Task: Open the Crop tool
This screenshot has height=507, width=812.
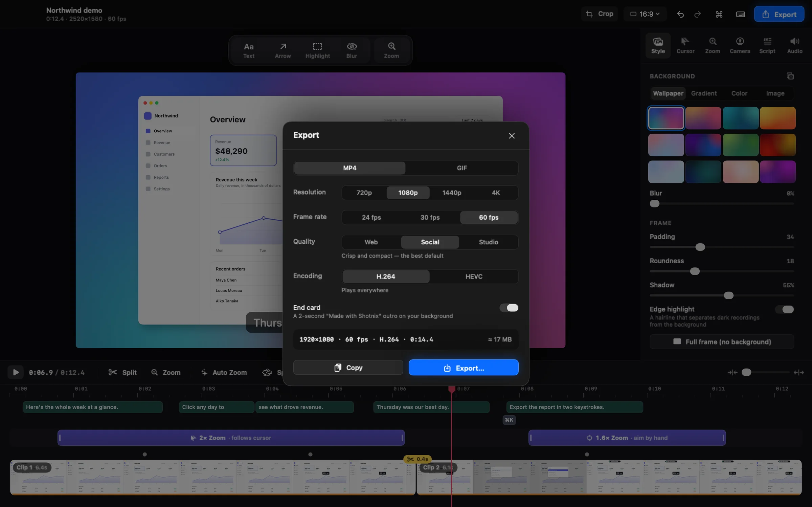Action: [599, 14]
